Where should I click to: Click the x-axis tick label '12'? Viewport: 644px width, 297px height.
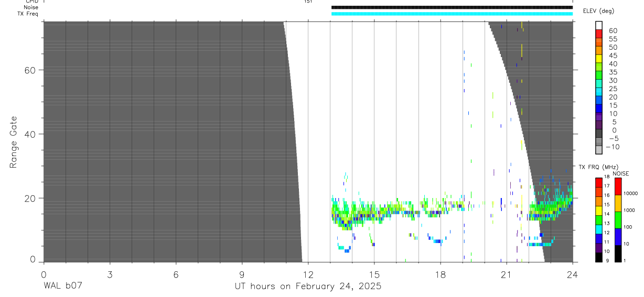click(308, 274)
